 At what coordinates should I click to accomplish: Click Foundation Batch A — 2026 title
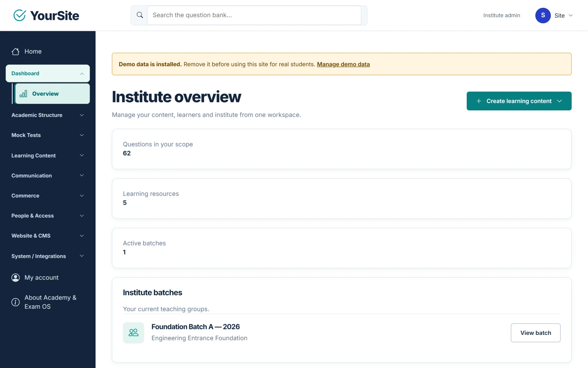[196, 327]
